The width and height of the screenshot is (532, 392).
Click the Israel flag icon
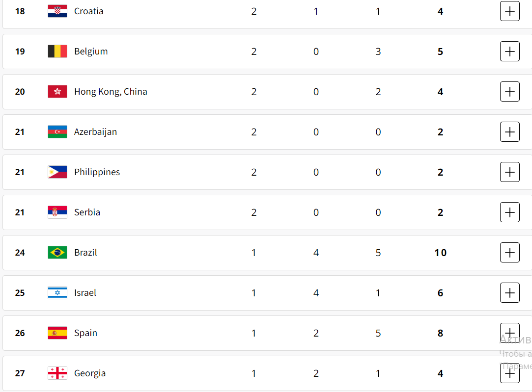click(57, 293)
